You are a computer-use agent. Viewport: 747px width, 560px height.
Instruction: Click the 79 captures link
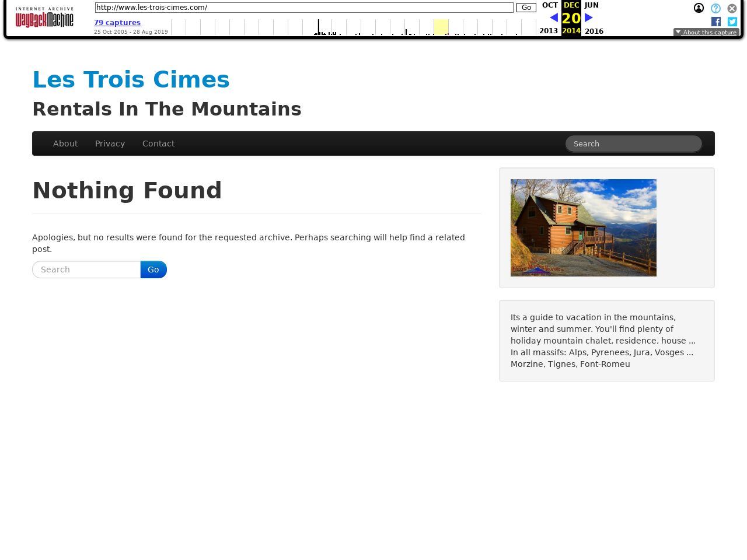tap(117, 23)
